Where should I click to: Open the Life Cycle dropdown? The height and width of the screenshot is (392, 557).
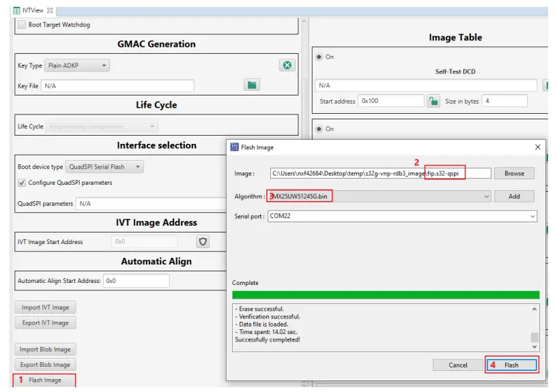[x=102, y=126]
